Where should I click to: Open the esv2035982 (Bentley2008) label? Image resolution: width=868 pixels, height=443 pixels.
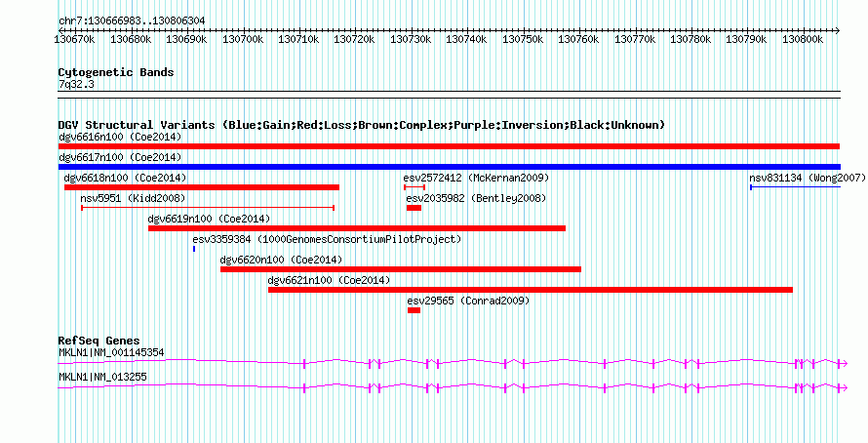click(476, 198)
